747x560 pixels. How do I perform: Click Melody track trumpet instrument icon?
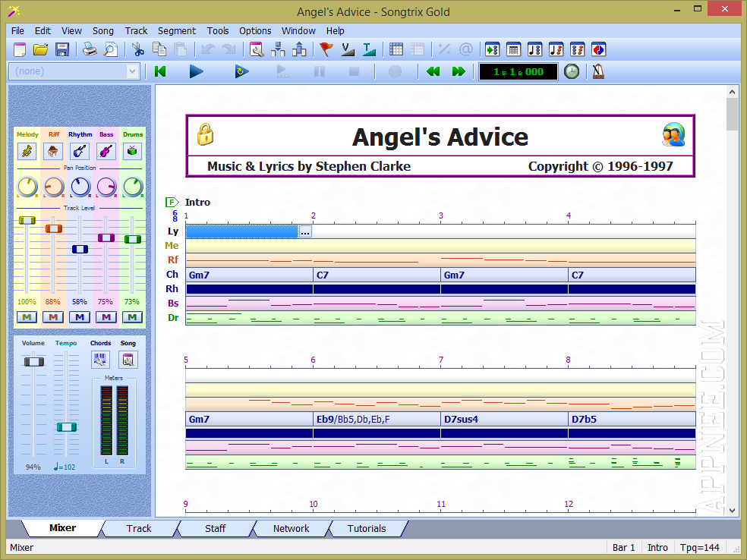(27, 152)
